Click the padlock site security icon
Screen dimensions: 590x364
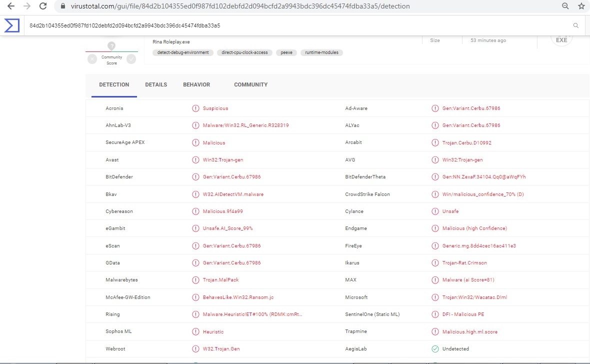tap(63, 6)
